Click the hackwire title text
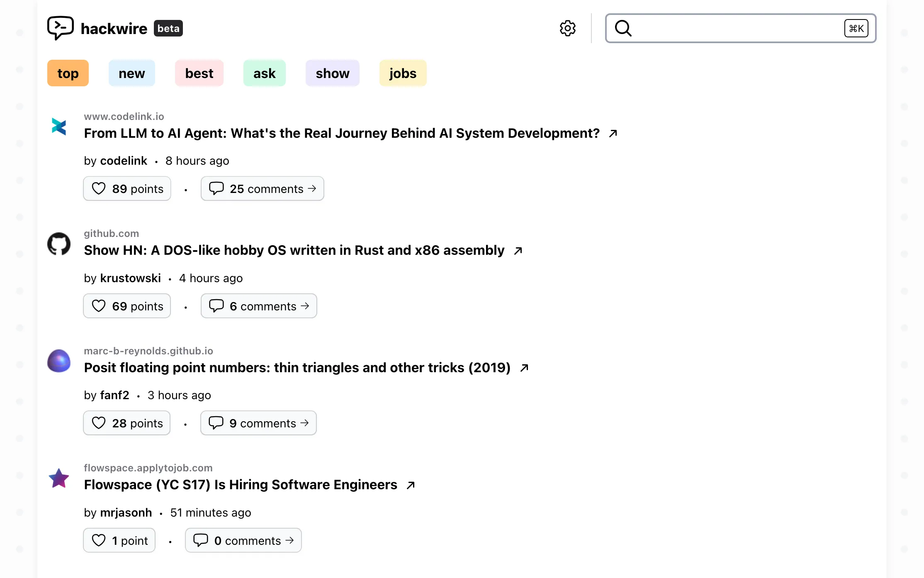The height and width of the screenshot is (578, 924). tap(114, 29)
